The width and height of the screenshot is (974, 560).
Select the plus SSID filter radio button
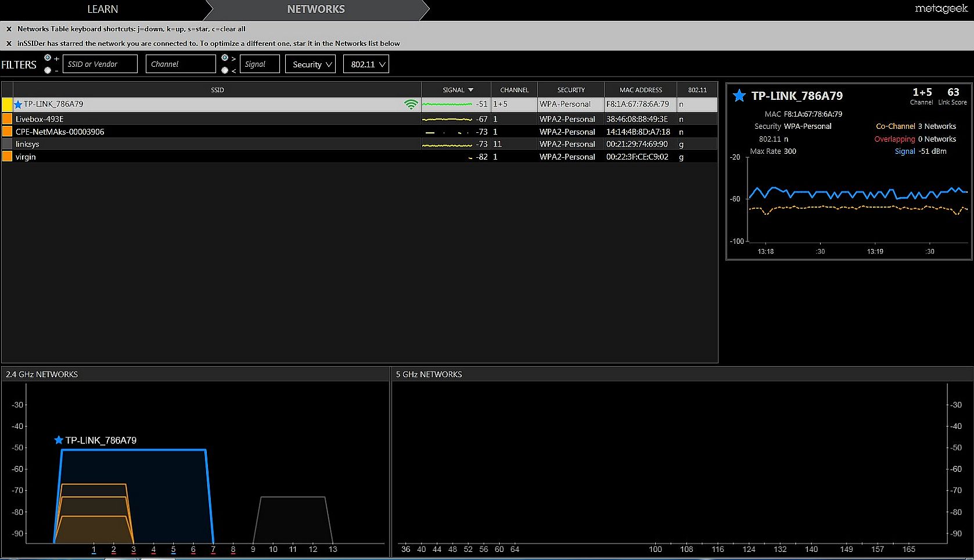[48, 58]
